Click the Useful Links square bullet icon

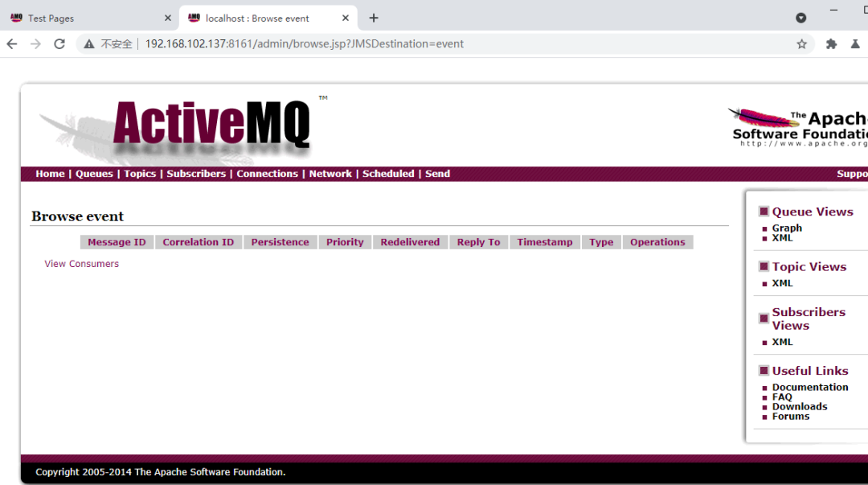coord(764,370)
